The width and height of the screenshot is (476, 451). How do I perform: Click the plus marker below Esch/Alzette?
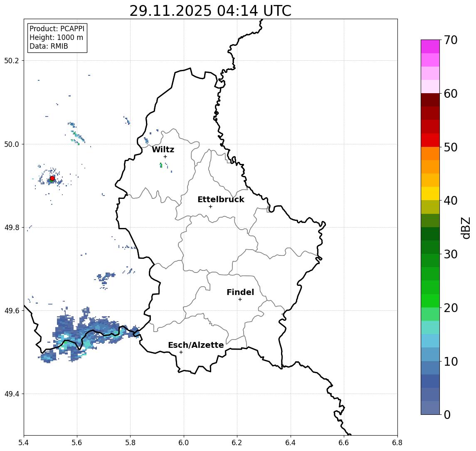pos(181,352)
